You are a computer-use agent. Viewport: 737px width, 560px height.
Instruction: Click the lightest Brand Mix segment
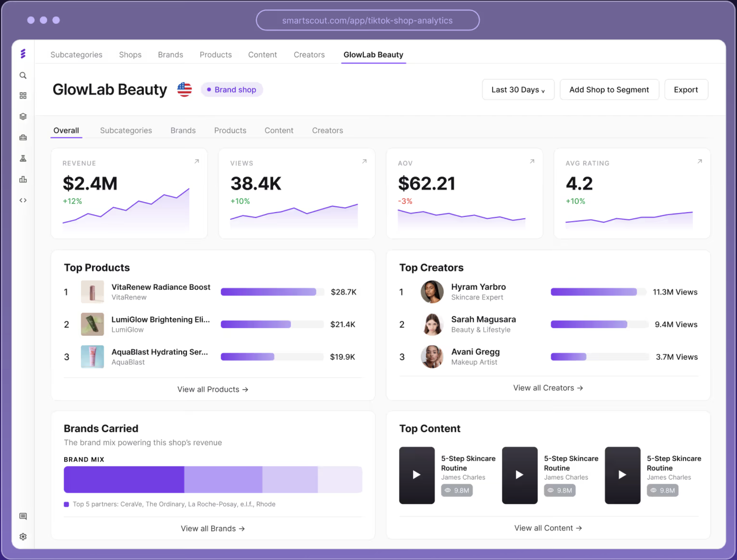point(340,480)
